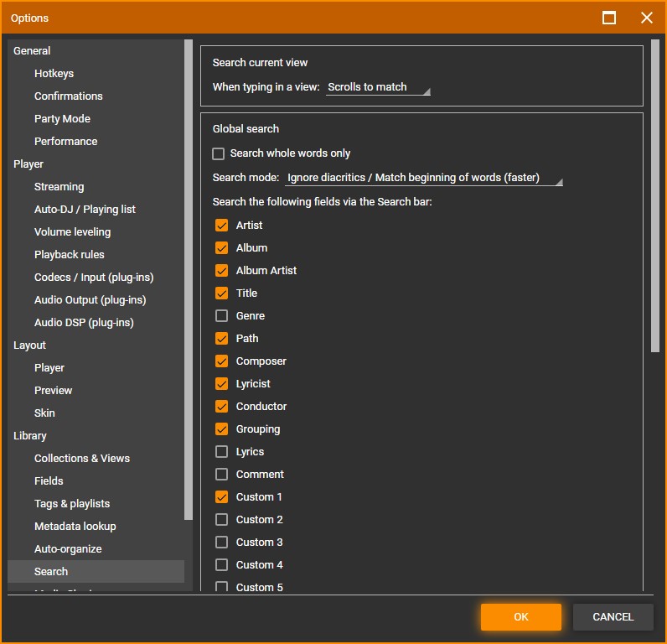Image resolution: width=667 pixels, height=644 pixels.
Task: Uncheck the Artist search field
Action: click(x=221, y=226)
